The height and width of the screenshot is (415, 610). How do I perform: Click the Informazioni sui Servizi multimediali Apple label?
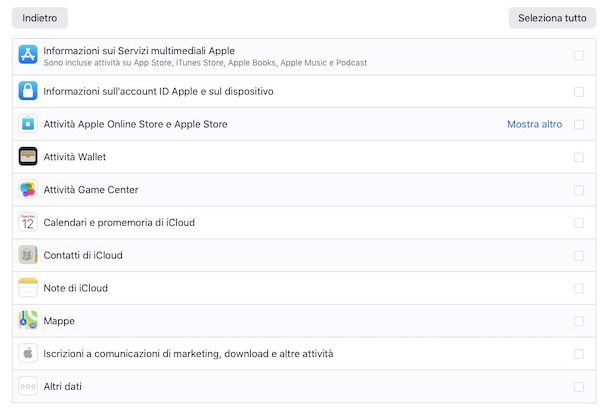point(139,51)
